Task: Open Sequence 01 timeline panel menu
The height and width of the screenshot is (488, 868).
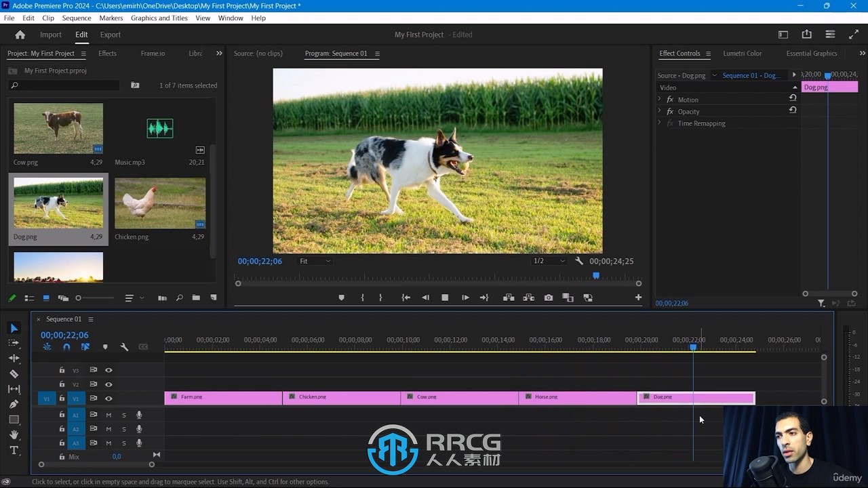Action: coord(91,319)
